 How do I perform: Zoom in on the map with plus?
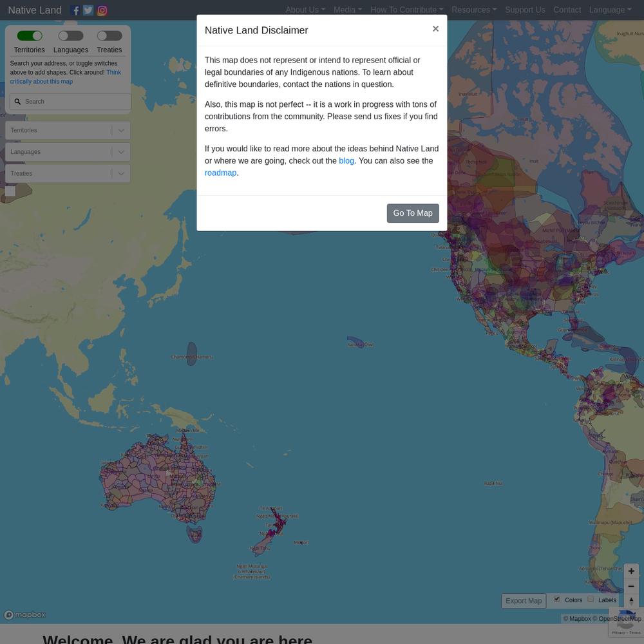(631, 571)
